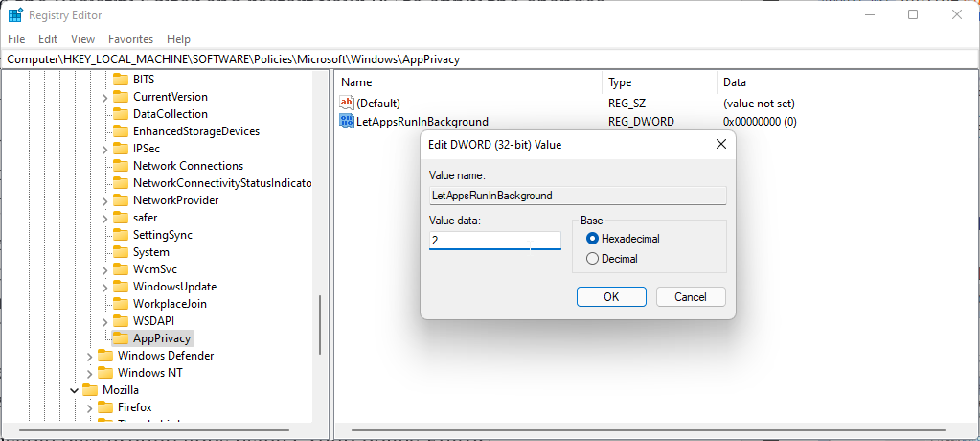Collapse the Mozilla tree node
Image resolution: width=980 pixels, height=441 pixels.
pos(75,390)
